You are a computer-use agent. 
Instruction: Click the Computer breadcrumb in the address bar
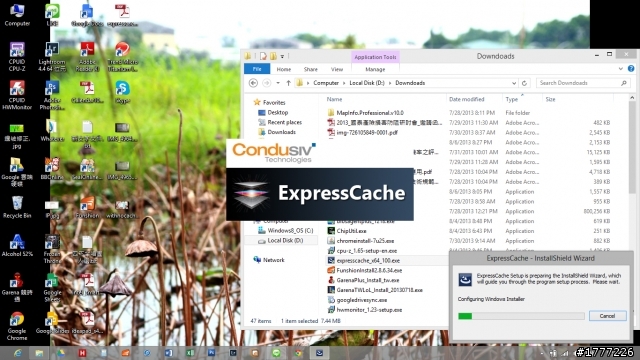(326, 83)
